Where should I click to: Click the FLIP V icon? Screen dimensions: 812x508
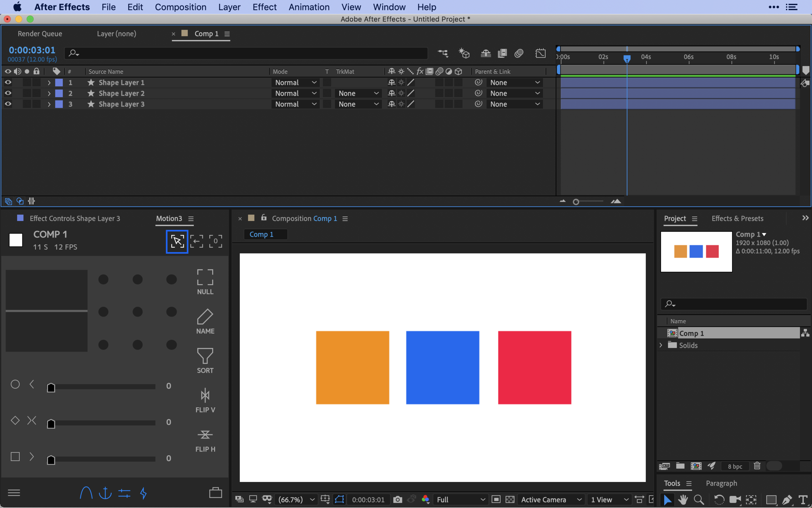[x=205, y=396]
